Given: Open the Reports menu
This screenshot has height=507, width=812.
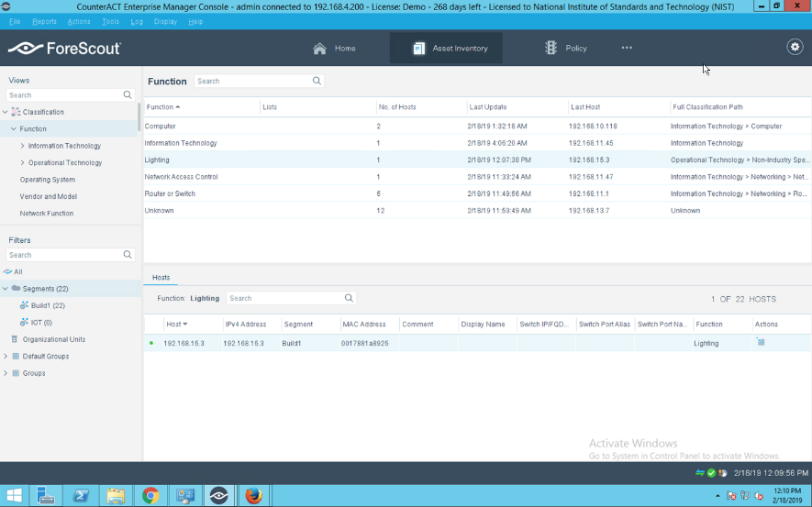Looking at the screenshot, I should tap(44, 22).
